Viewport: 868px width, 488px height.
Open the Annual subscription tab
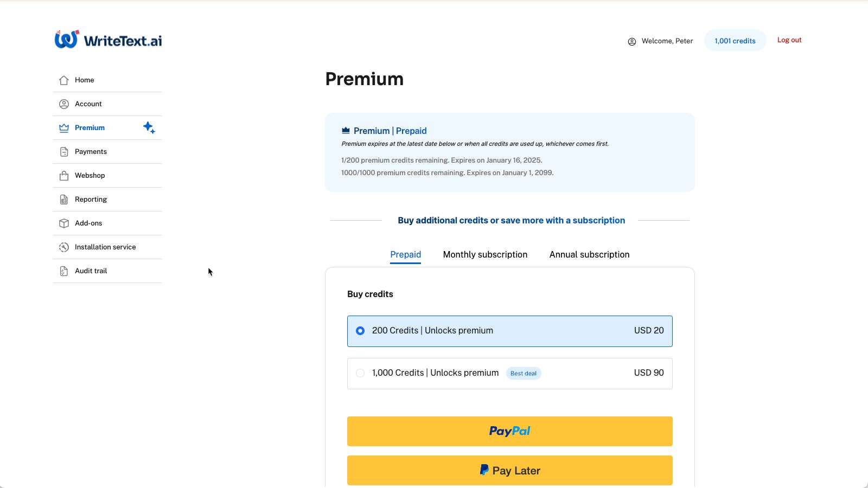tap(589, 255)
